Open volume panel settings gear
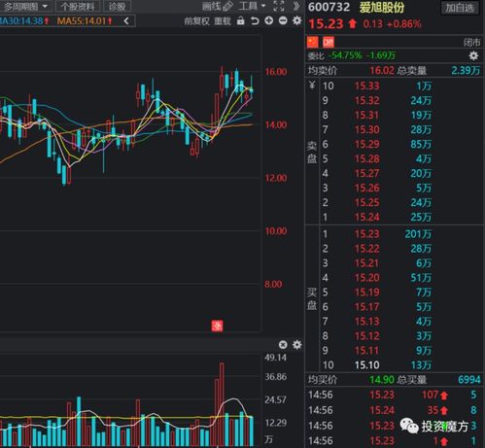The width and height of the screenshot is (485, 448). [x=296, y=345]
